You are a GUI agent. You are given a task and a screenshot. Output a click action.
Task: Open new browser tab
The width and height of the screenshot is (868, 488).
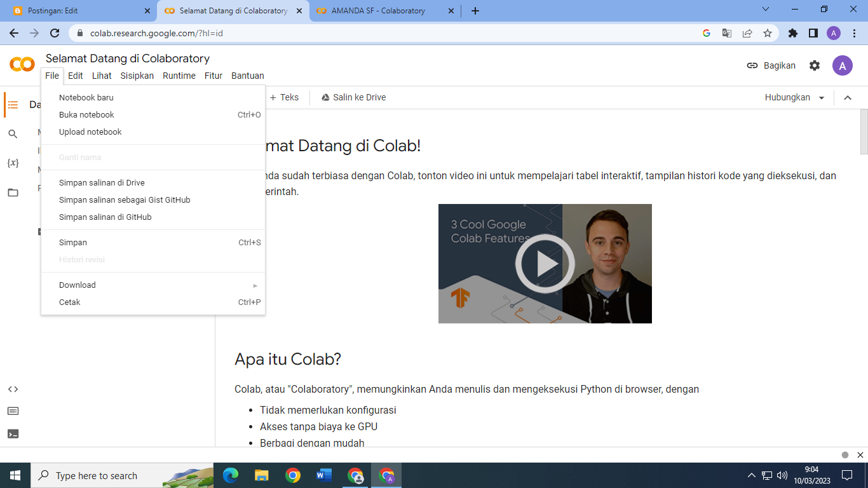[475, 11]
